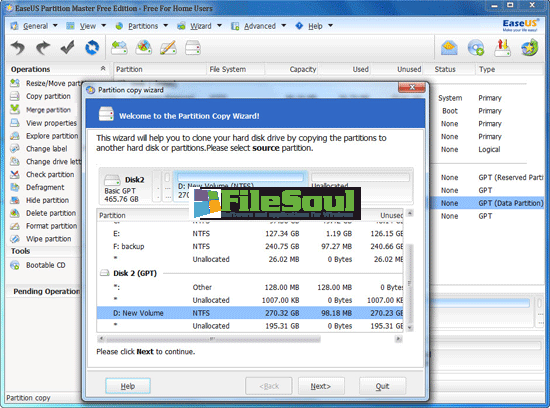Click the Delete partition sidebar icon
The width and height of the screenshot is (550, 408).
pos(15,213)
